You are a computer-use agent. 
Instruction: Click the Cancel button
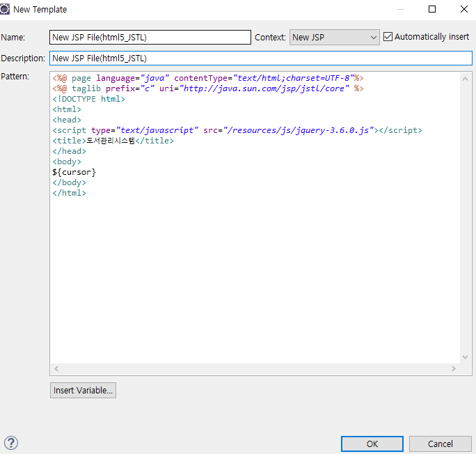coord(440,444)
